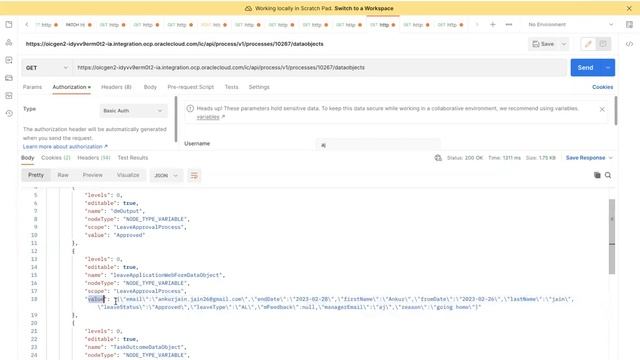Click the response body vertical scrollbar
640x360 pixels.
point(612,237)
